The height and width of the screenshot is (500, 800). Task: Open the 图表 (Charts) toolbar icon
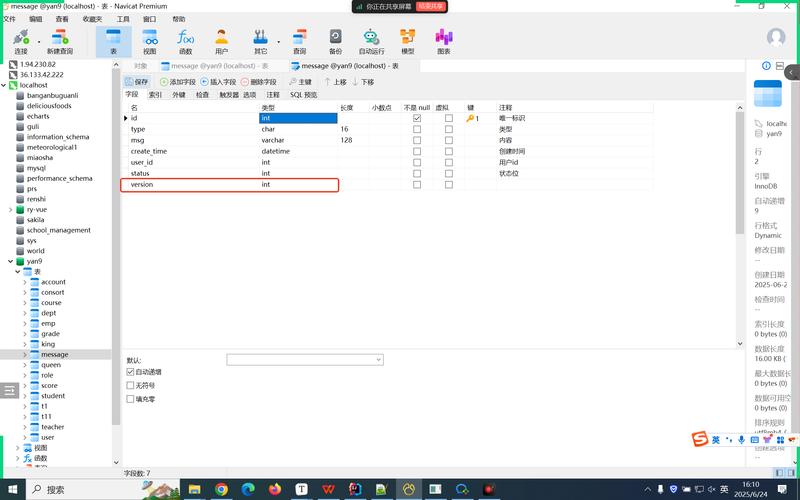(443, 40)
